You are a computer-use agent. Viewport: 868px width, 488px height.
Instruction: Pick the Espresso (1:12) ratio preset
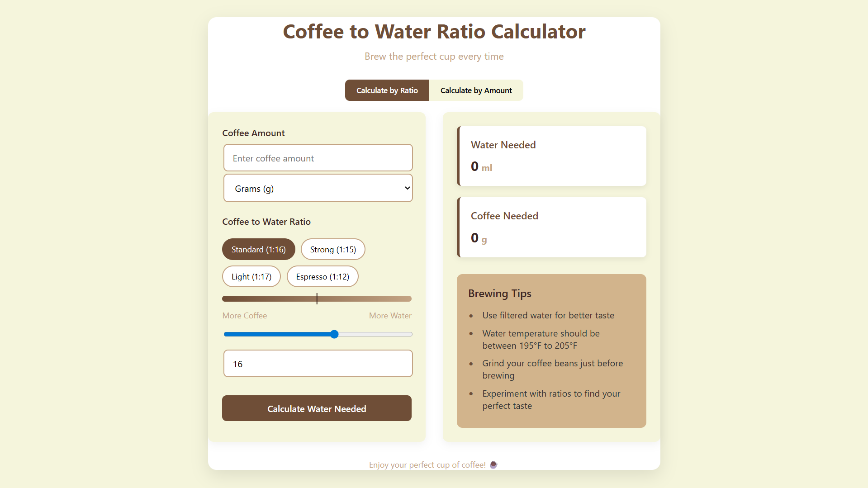coord(323,276)
